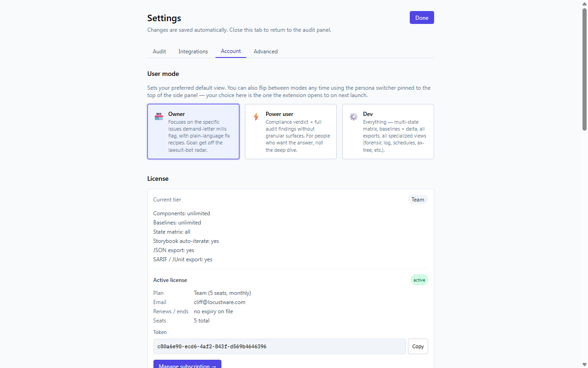Choose the Power user mode description
588x368 pixels.
click(298, 136)
